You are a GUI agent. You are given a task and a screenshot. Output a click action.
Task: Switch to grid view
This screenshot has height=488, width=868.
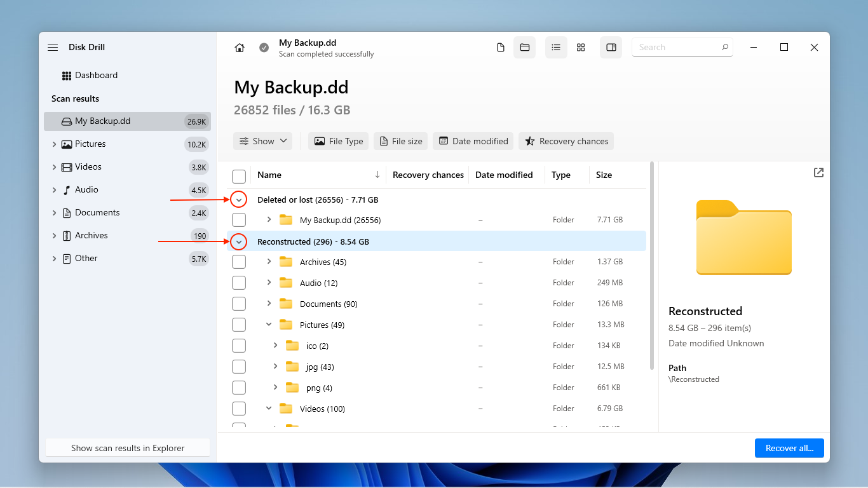[580, 47]
